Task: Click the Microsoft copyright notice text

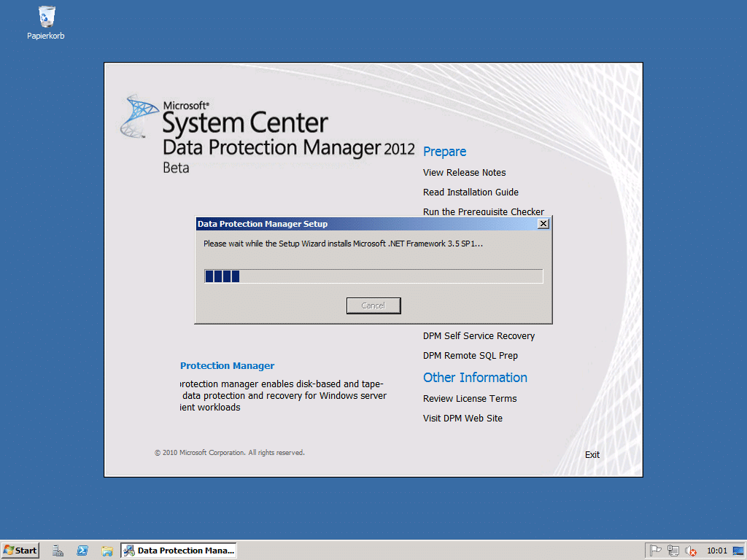Action: [230, 452]
